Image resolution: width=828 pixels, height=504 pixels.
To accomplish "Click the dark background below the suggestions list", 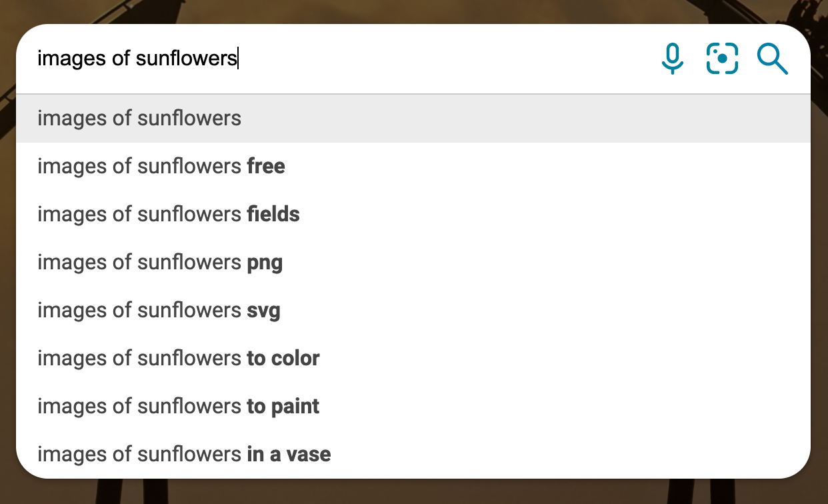I will (413, 492).
